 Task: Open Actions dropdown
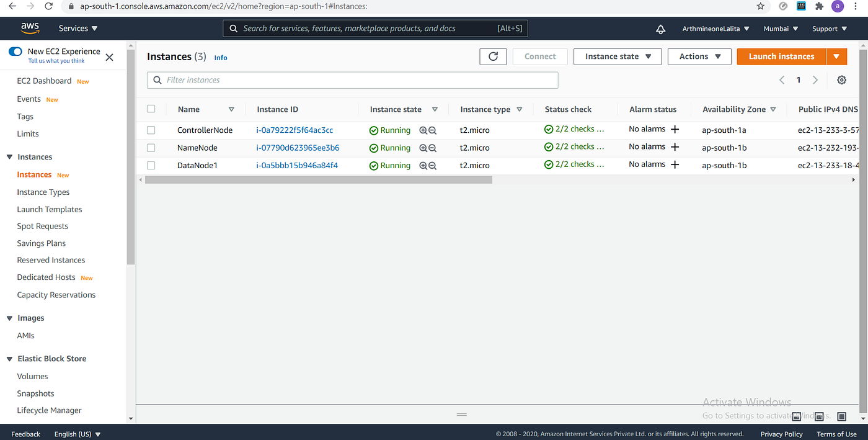point(699,56)
